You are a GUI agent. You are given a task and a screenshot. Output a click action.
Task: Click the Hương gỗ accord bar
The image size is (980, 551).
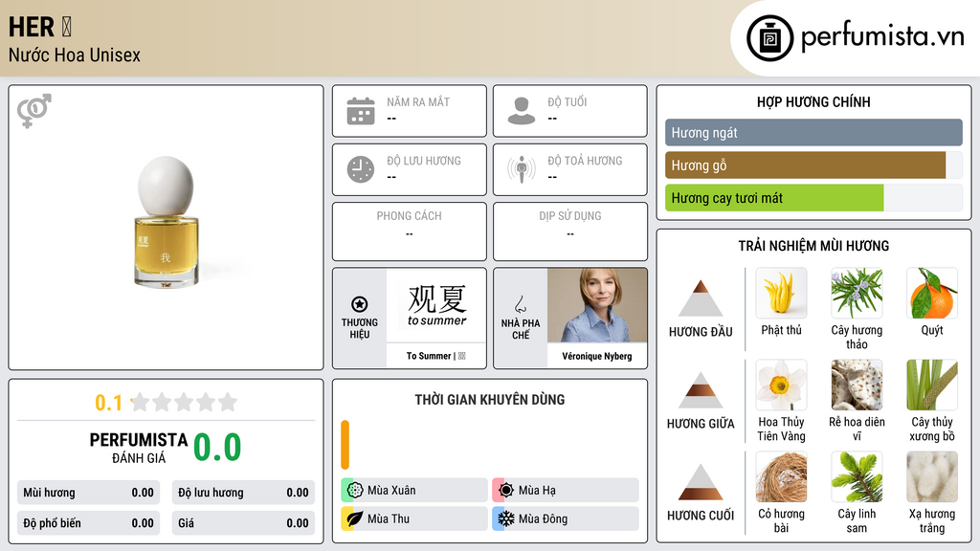(813, 165)
